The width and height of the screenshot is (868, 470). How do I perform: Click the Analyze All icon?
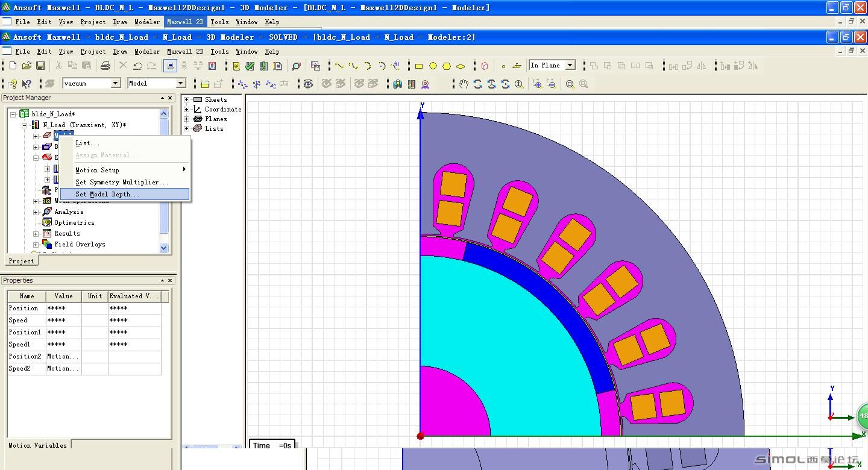pos(263,66)
